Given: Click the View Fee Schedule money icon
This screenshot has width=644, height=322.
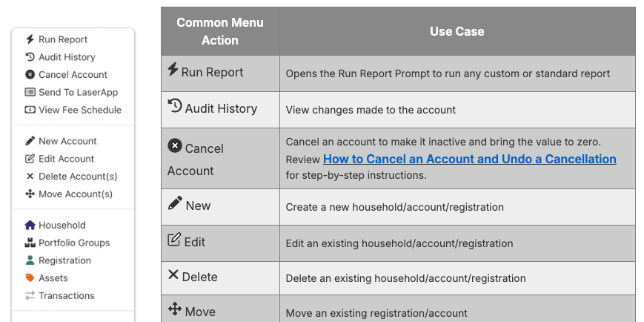Looking at the screenshot, I should [x=30, y=110].
